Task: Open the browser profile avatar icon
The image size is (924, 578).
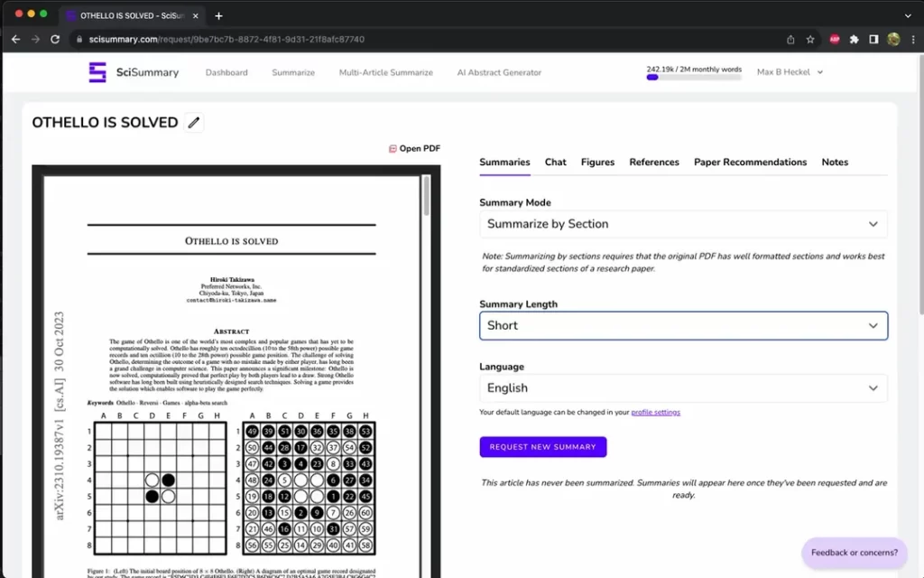Action: (x=892, y=39)
